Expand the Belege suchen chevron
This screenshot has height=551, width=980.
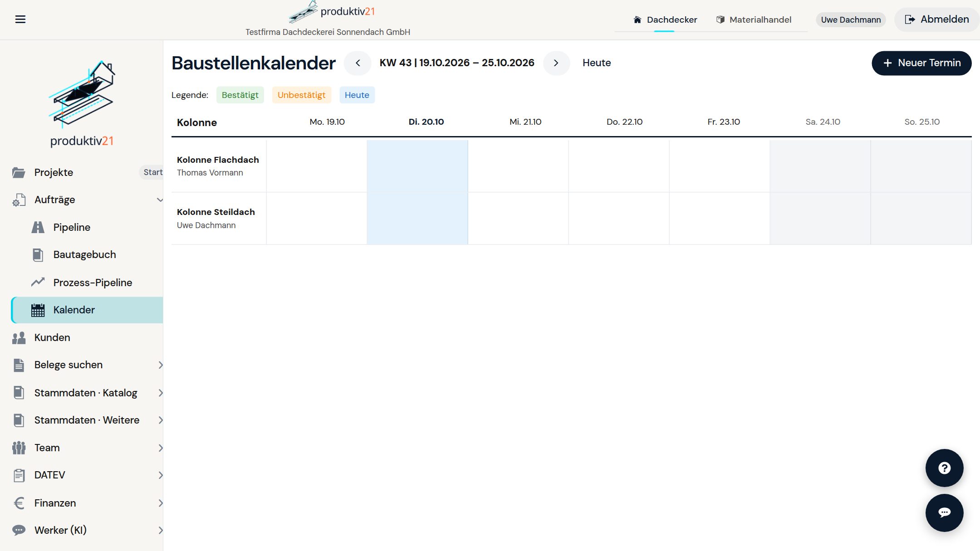(160, 365)
